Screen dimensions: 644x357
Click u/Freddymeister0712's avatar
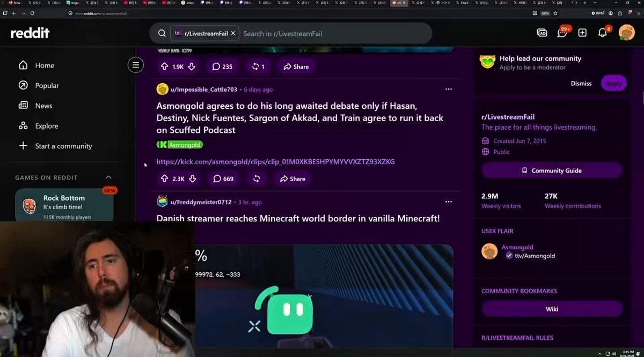pyautogui.click(x=162, y=202)
